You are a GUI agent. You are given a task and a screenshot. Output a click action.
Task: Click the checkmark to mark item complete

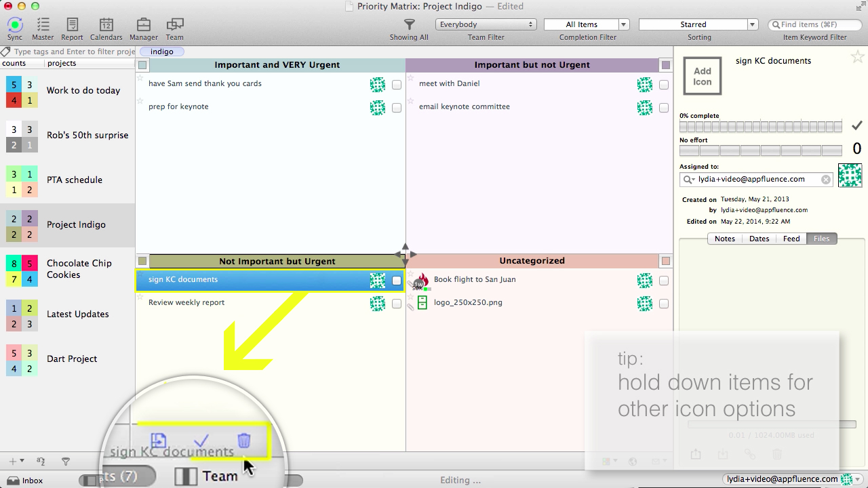coord(857,125)
